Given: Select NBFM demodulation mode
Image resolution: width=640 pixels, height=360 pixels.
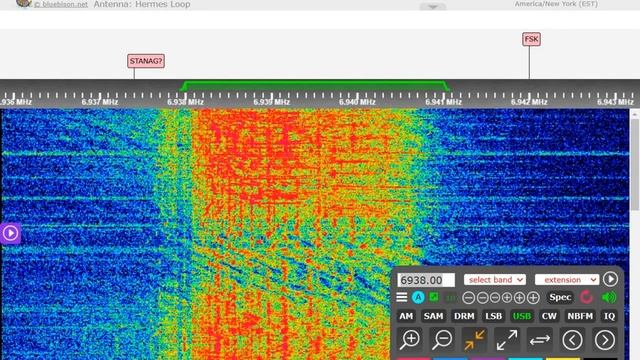Looking at the screenshot, I should 580,316.
